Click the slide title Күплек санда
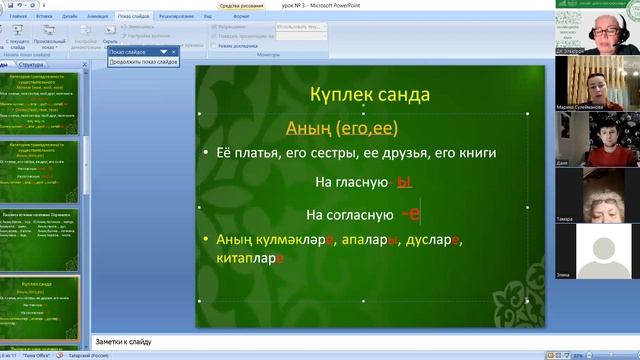The width and height of the screenshot is (640, 360). coord(370,95)
